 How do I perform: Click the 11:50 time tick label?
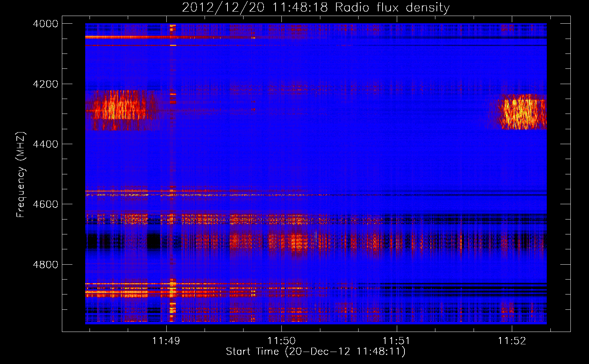tap(281, 341)
